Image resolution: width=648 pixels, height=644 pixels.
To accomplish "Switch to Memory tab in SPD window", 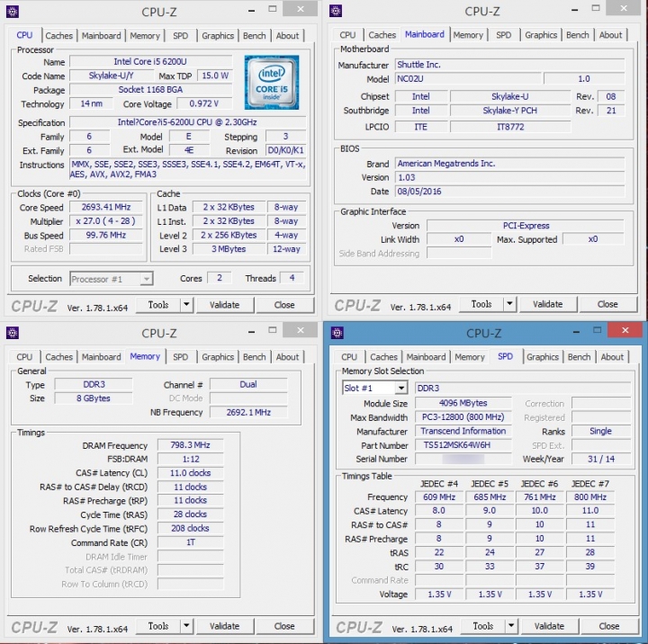I will 470,357.
